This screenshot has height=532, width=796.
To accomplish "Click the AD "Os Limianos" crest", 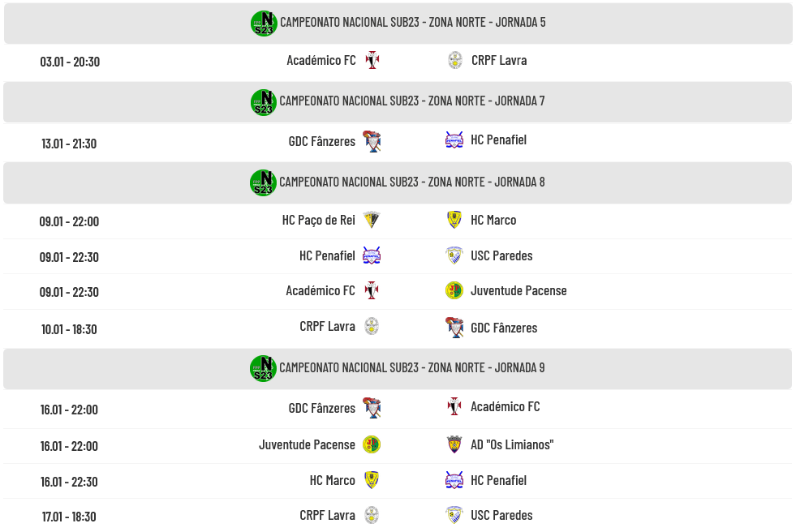I will click(454, 444).
